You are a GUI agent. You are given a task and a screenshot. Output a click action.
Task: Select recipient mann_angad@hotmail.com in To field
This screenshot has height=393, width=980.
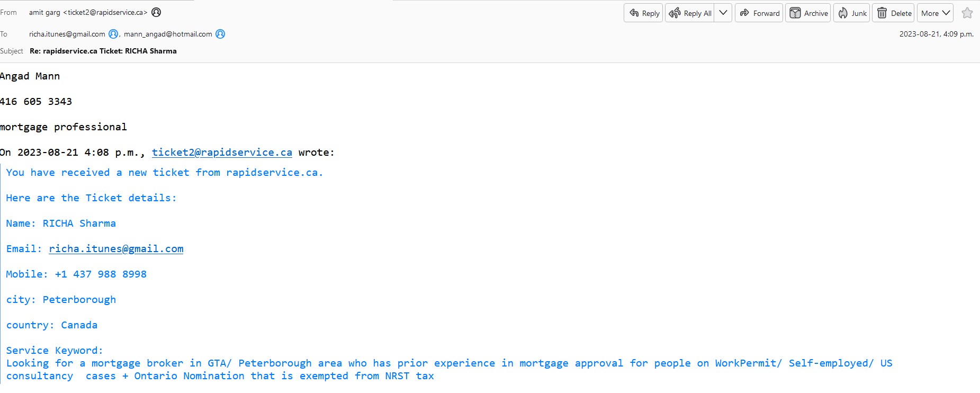click(168, 34)
